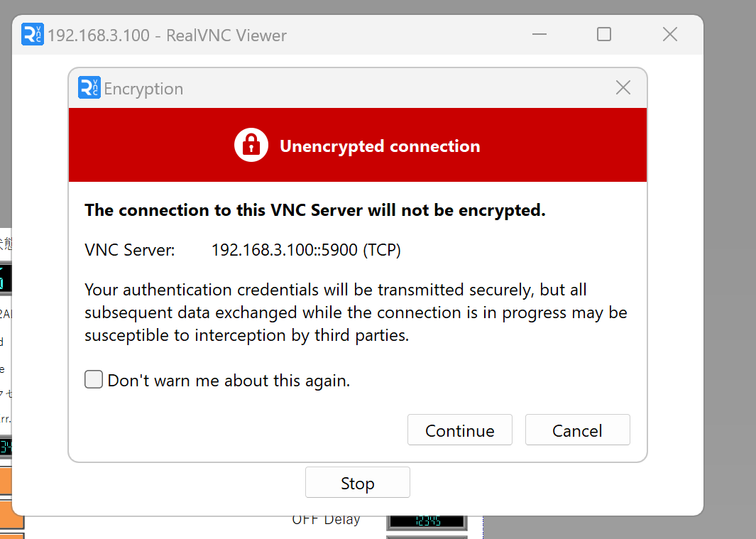Viewport: 756px width, 539px height.
Task: Maximize the RealVNC Viewer window
Action: 604,34
